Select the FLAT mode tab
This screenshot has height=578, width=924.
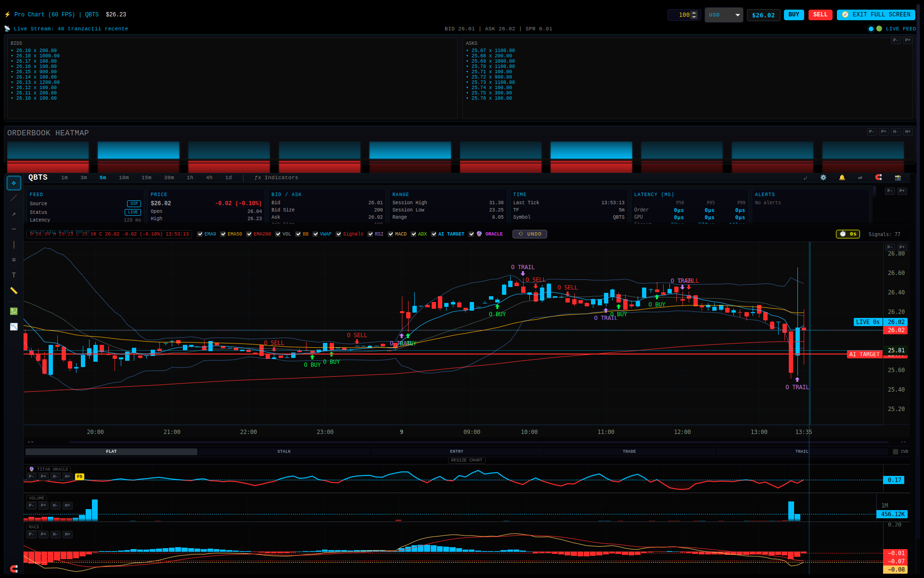click(x=111, y=452)
